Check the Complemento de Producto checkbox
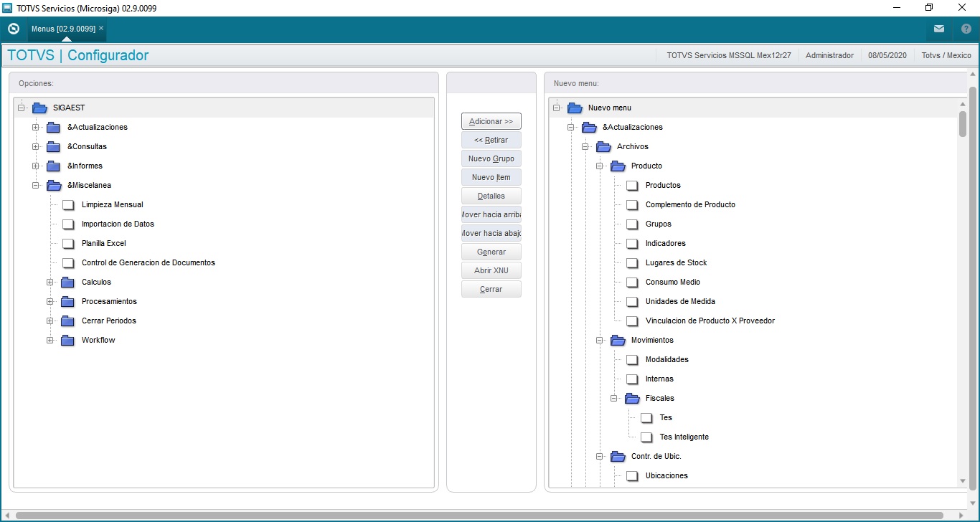This screenshot has height=522, width=980. [x=632, y=204]
